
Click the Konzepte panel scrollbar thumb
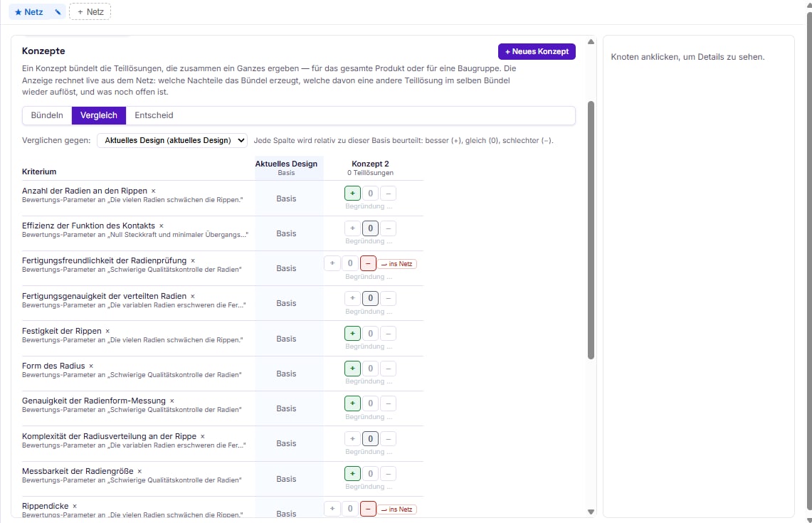point(591,230)
